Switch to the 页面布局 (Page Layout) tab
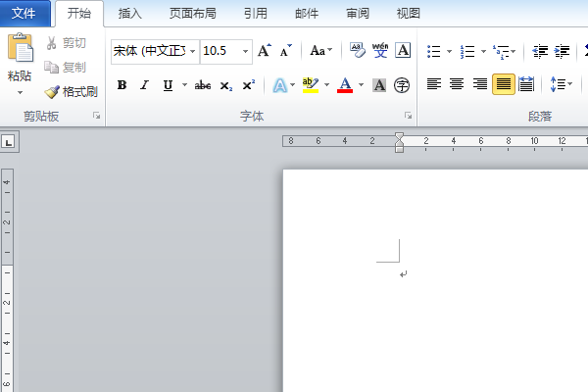588x392 pixels. 192,14
